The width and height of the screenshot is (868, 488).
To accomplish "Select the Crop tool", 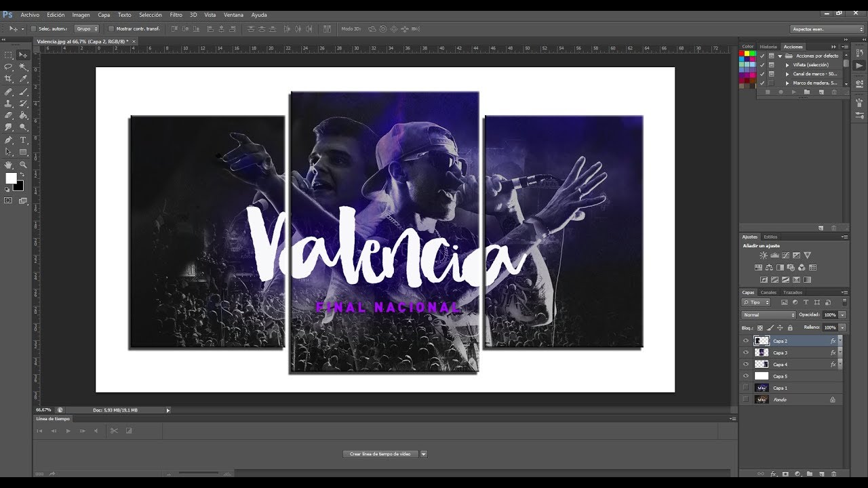I will [x=8, y=79].
